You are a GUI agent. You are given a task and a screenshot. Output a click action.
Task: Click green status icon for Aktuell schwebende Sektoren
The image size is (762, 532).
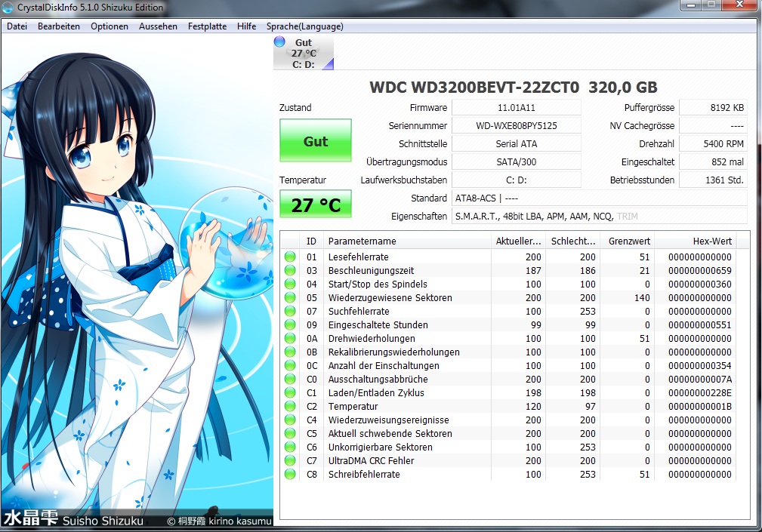point(290,433)
